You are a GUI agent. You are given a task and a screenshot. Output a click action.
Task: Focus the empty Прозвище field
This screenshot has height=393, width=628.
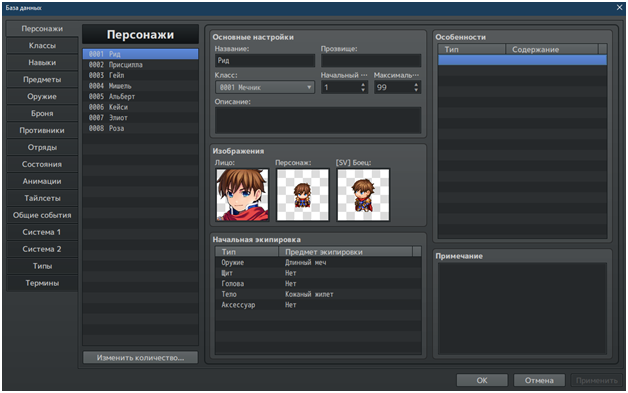[371, 61]
